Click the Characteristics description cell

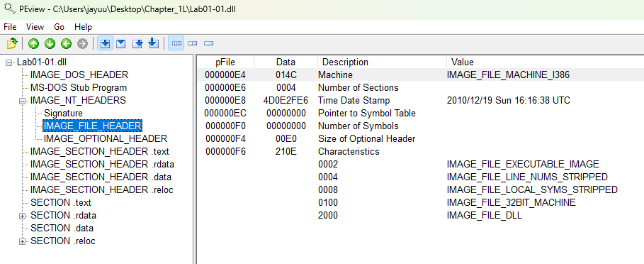[349, 152]
